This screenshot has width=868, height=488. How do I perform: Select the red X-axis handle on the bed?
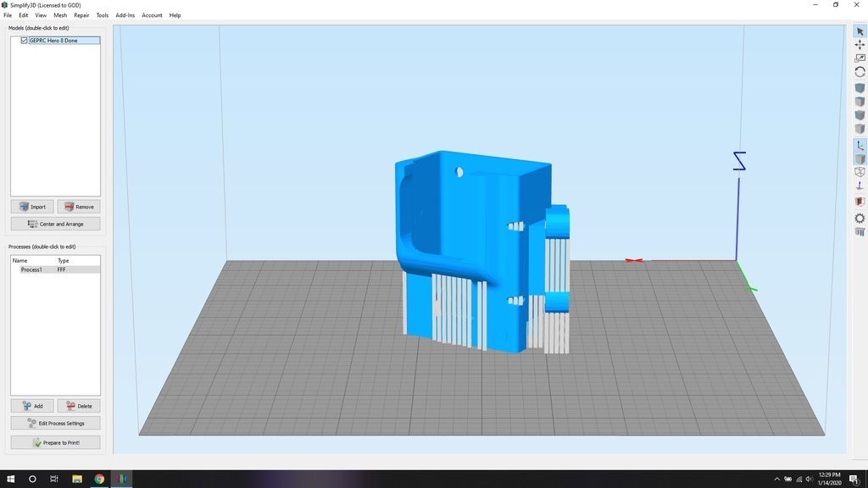click(x=634, y=260)
